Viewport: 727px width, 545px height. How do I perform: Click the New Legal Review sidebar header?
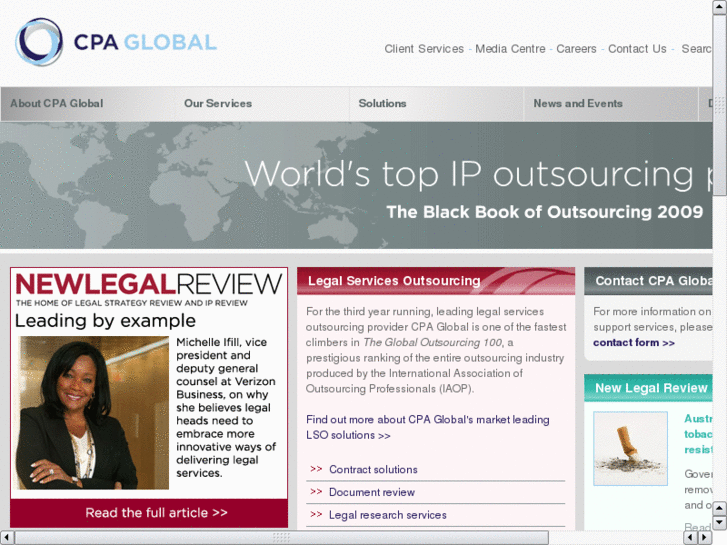pos(648,388)
